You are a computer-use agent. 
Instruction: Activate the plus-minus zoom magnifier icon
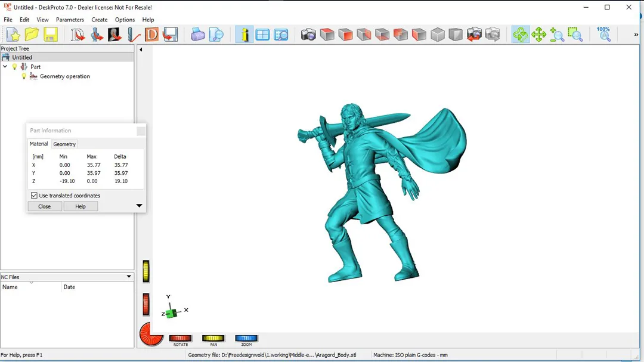pyautogui.click(x=557, y=35)
